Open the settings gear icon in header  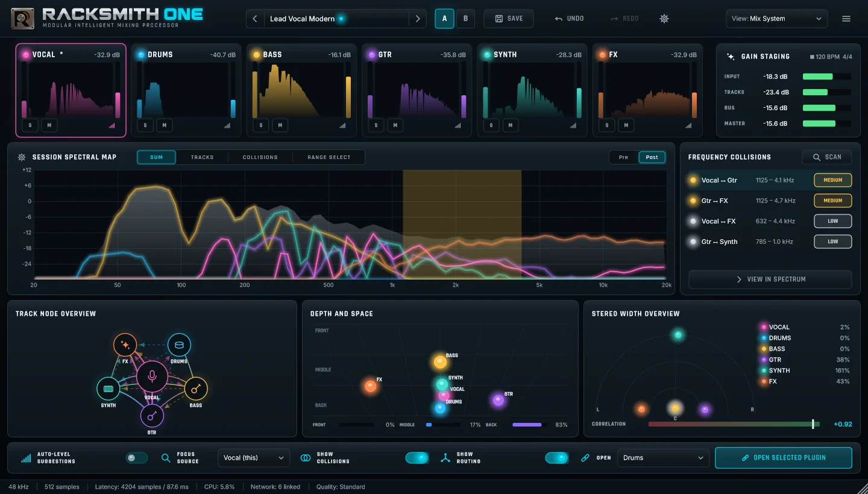664,19
